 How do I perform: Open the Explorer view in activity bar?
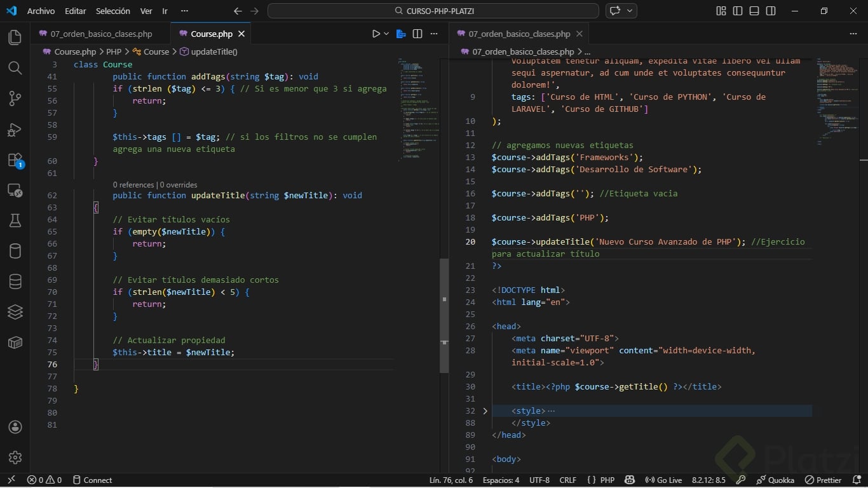click(x=15, y=37)
